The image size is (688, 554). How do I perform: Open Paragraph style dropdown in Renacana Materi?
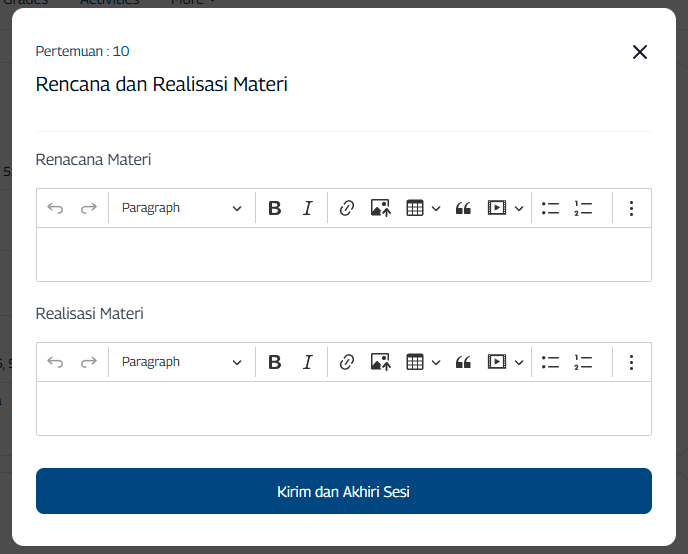pyautogui.click(x=181, y=208)
